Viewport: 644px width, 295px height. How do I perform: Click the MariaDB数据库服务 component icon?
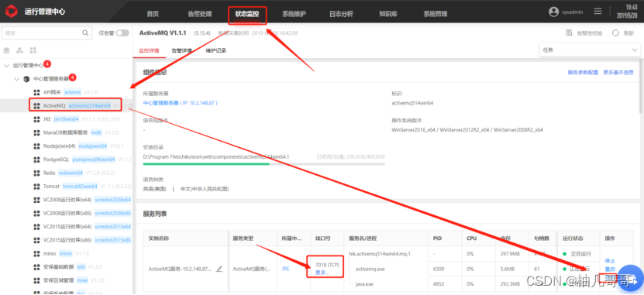pyautogui.click(x=36, y=132)
